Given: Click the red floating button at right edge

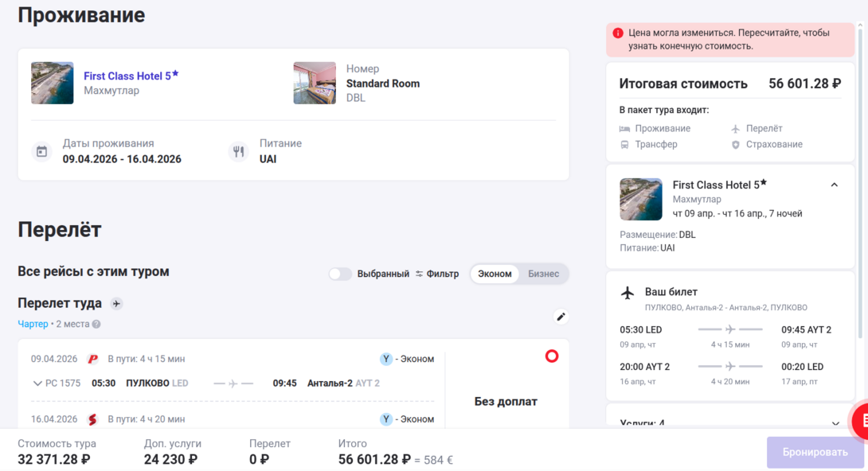Looking at the screenshot, I should 862,421.
